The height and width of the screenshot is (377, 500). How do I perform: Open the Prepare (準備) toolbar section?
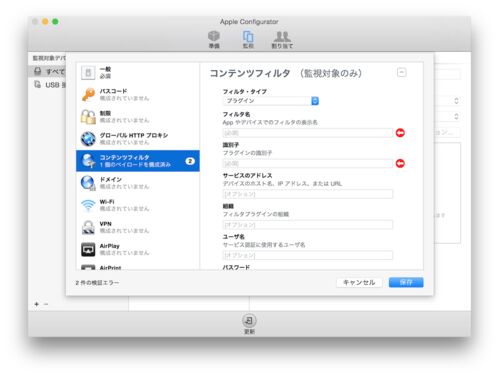[x=214, y=39]
